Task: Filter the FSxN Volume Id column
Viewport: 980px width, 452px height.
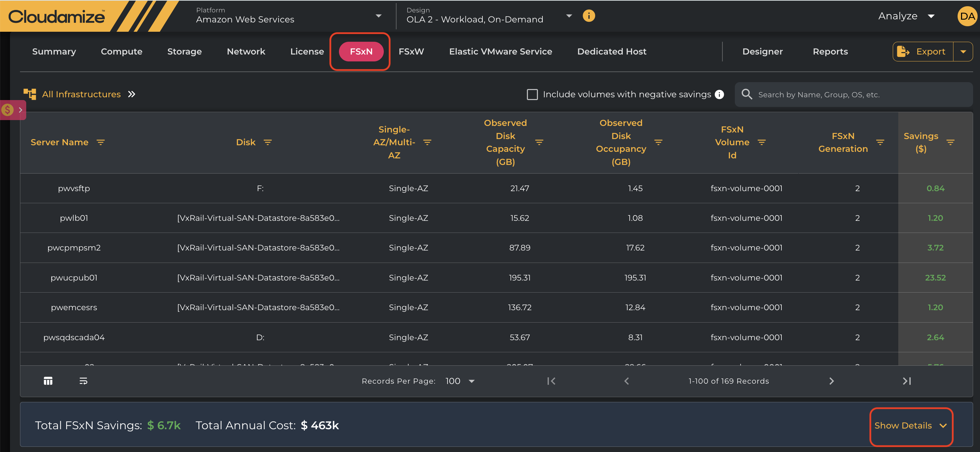Action: coord(761,142)
